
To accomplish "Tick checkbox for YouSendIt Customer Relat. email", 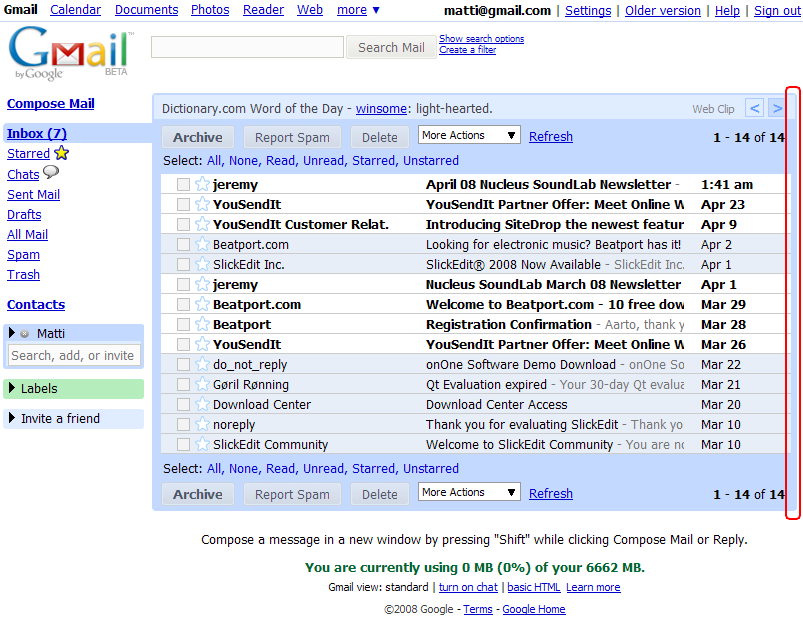I will point(183,224).
